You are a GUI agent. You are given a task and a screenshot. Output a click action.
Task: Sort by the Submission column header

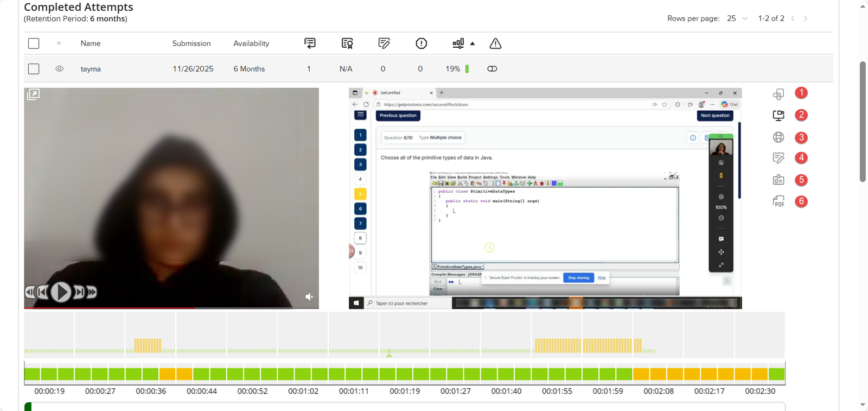coord(191,43)
